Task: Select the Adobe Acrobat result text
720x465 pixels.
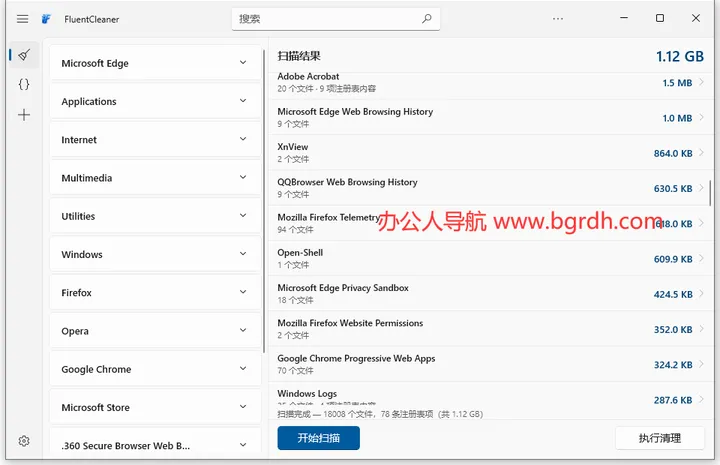Action: (308, 76)
